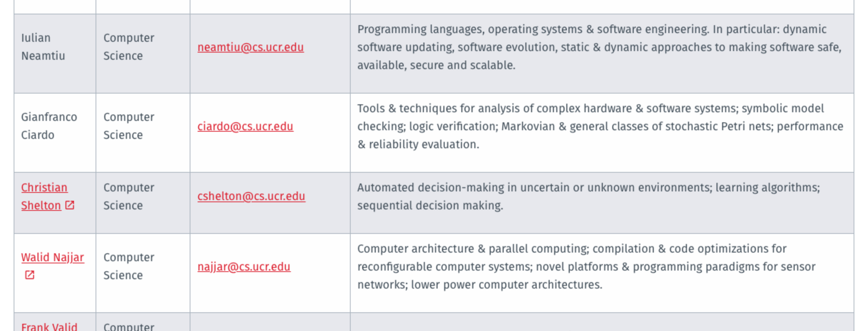Open Christian Shelton profile link
Image resolution: width=868 pixels, height=331 pixels.
coord(44,196)
